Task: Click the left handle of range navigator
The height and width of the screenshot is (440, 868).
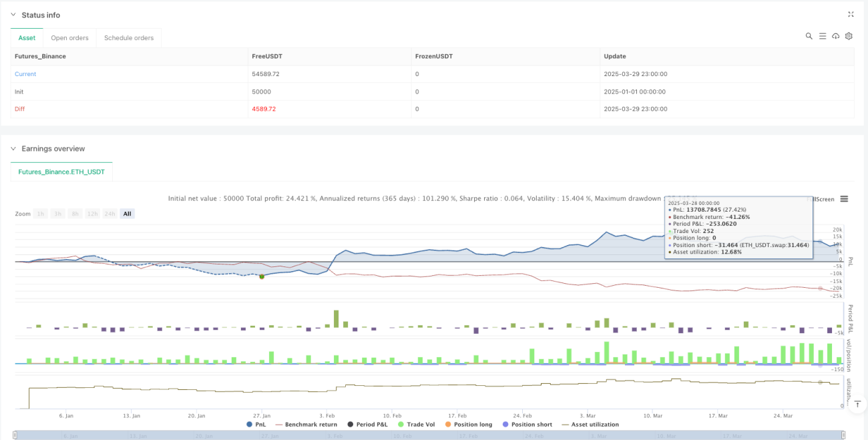Action: click(15, 435)
